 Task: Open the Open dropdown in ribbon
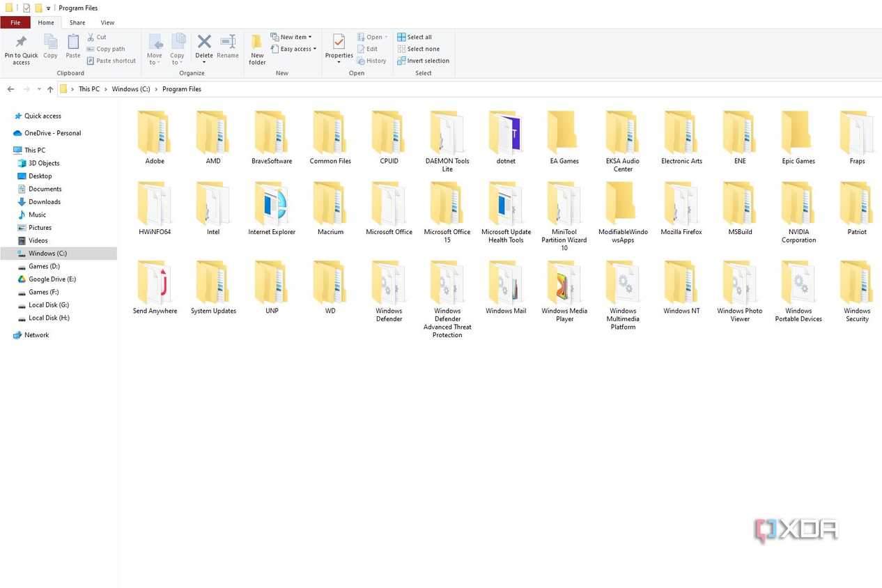(373, 37)
